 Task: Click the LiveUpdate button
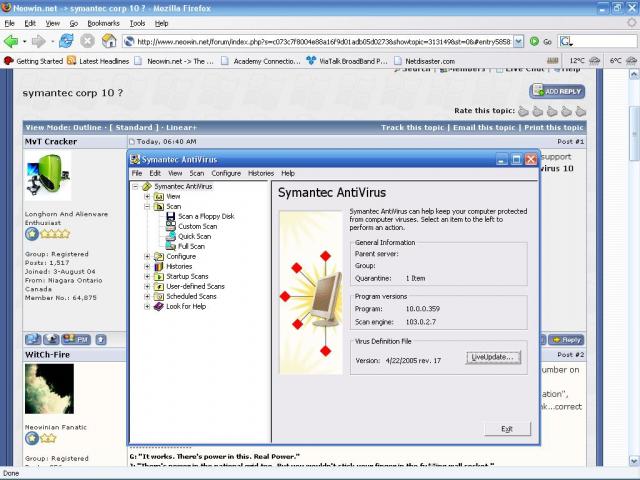pyautogui.click(x=493, y=357)
